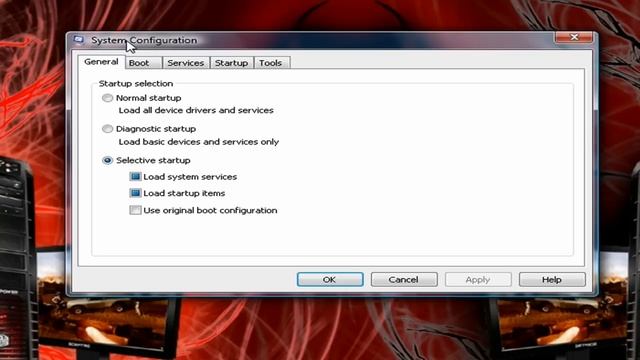
Task: Click the System Configuration title bar icon
Action: [79, 40]
